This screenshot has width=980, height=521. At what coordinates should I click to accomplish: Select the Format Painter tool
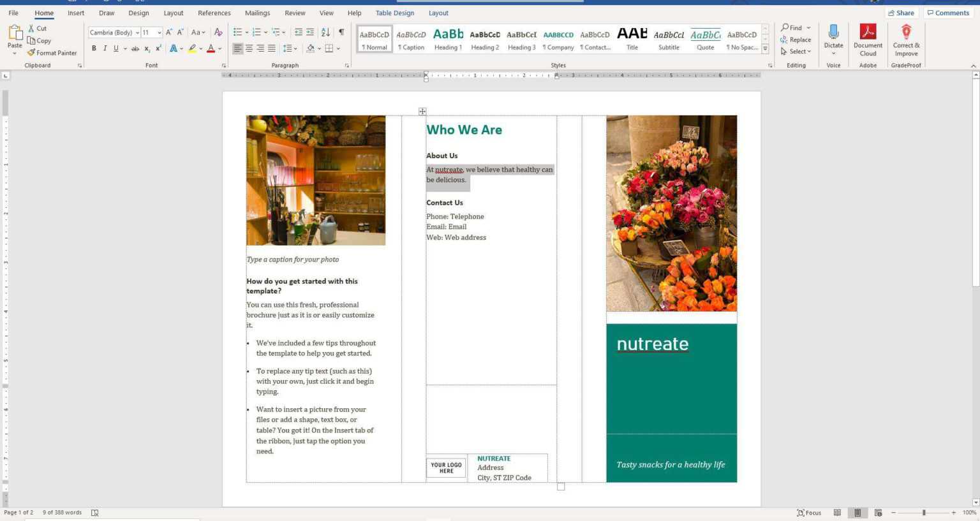[52, 52]
